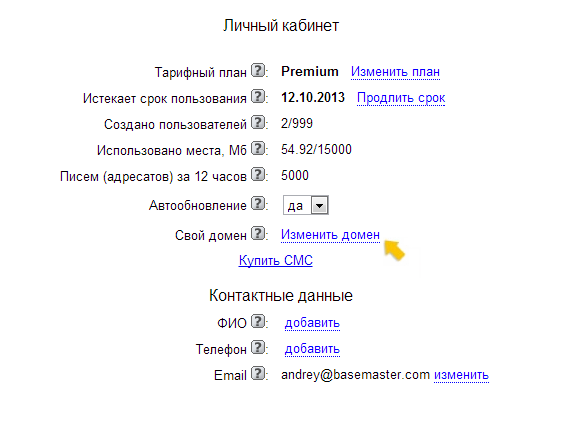This screenshot has height=436, width=578.
Task: Open help icon beside Свой домен
Action: click(258, 233)
